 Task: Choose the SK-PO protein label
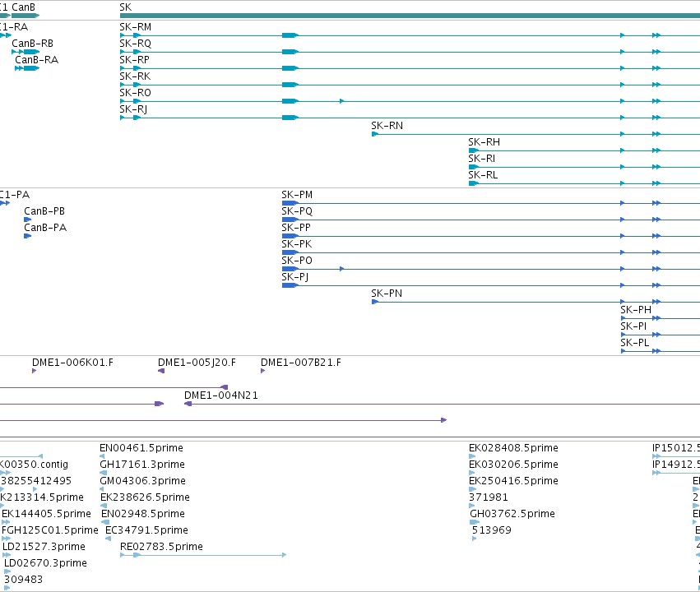297,261
